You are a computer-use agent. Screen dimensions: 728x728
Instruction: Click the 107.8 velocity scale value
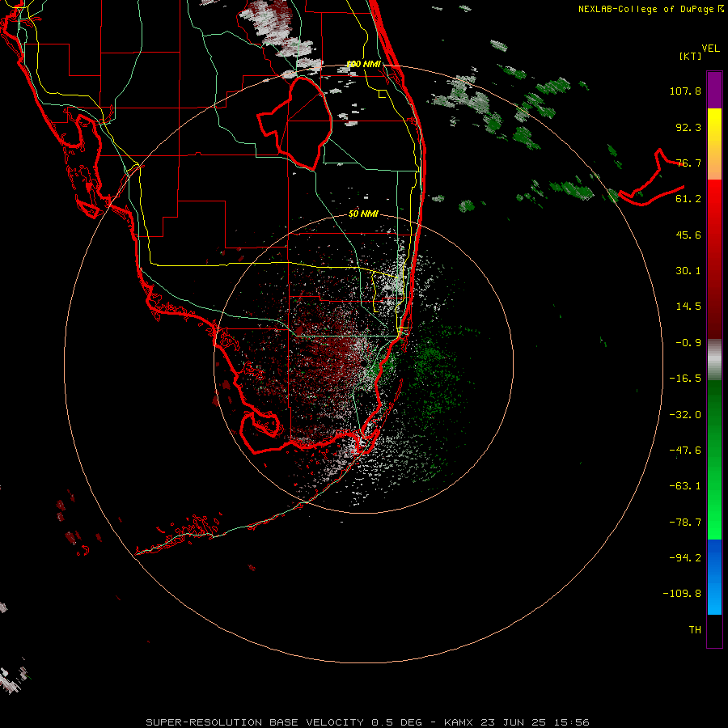pos(685,91)
